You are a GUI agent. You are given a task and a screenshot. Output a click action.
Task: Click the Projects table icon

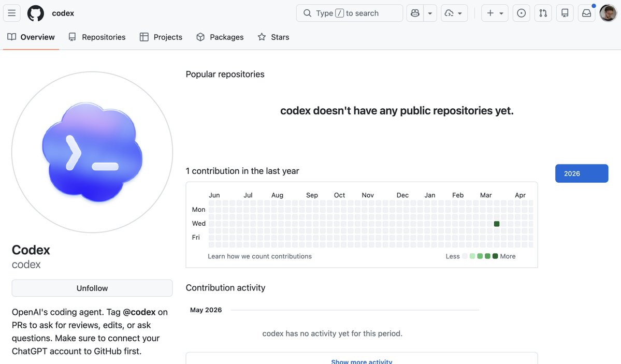tap(144, 37)
